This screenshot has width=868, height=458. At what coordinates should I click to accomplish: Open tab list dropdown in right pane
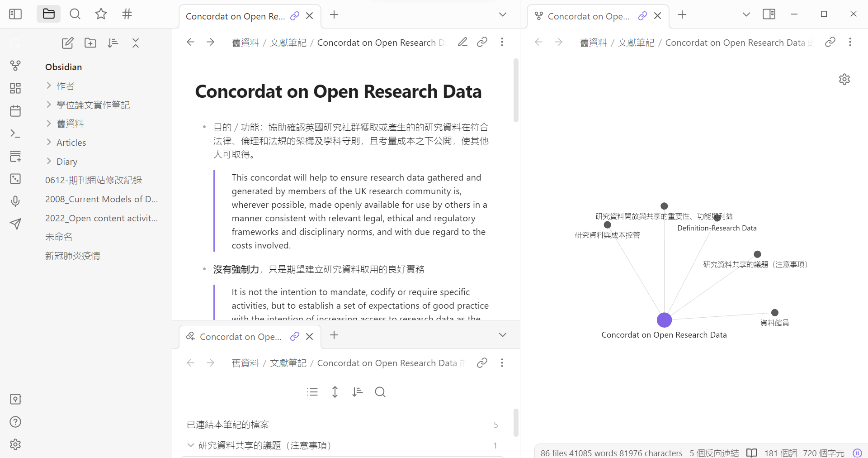pyautogui.click(x=746, y=14)
